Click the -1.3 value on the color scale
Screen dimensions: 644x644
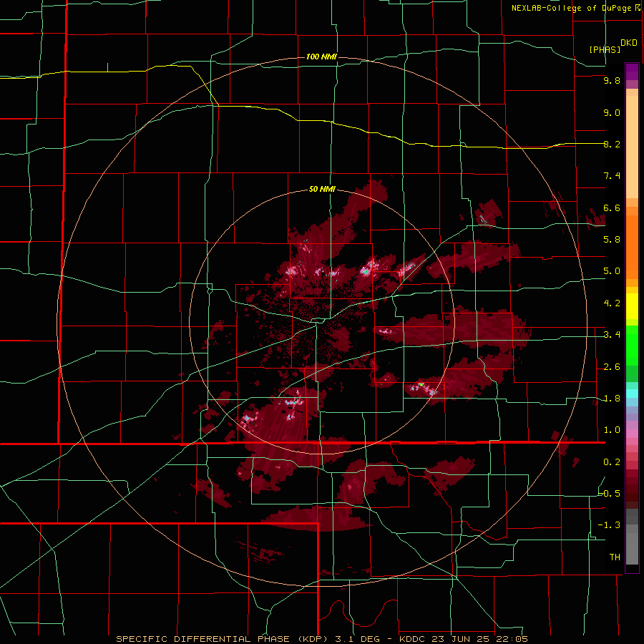click(x=610, y=525)
